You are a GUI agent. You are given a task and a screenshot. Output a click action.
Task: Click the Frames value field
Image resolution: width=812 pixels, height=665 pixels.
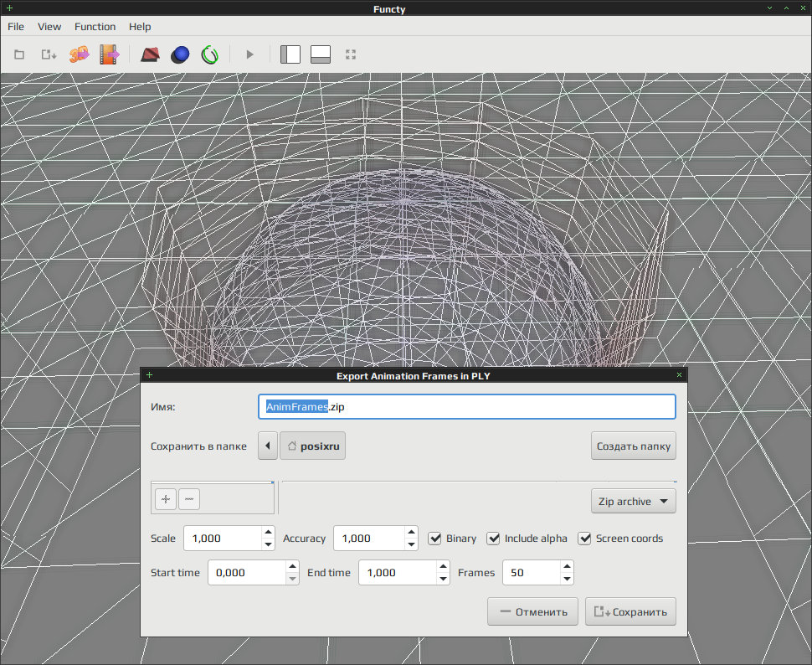click(x=532, y=572)
